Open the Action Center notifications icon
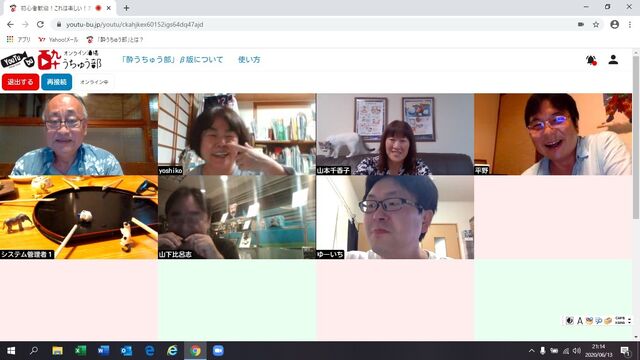Viewport: 640px width, 360px height. coord(625,351)
